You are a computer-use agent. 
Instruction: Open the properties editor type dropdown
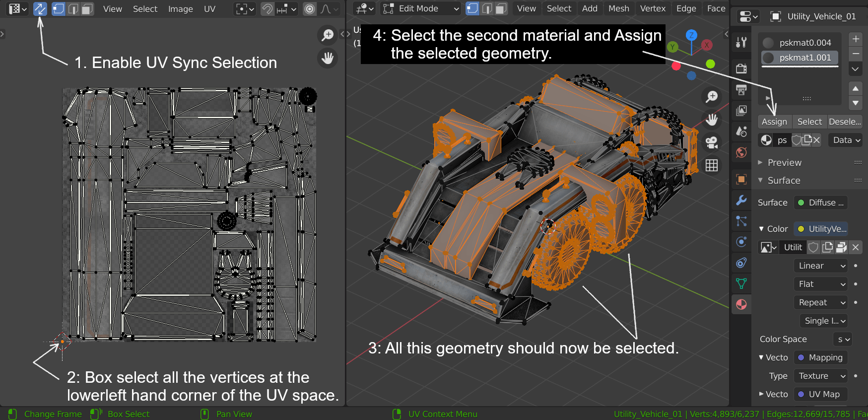748,16
